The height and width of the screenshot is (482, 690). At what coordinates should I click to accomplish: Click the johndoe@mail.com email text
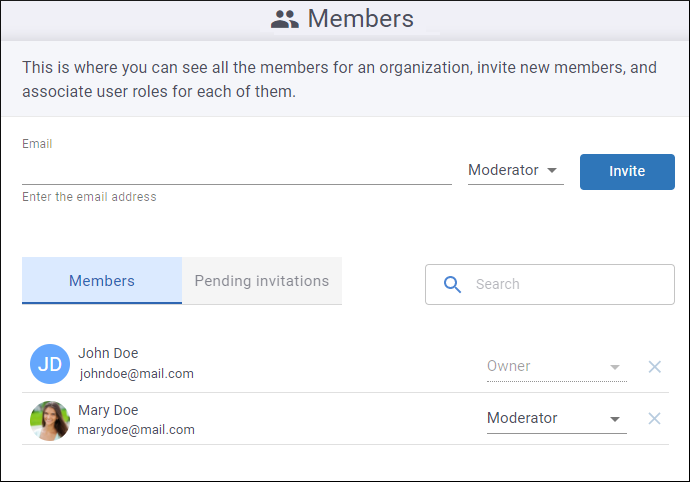click(x=136, y=374)
